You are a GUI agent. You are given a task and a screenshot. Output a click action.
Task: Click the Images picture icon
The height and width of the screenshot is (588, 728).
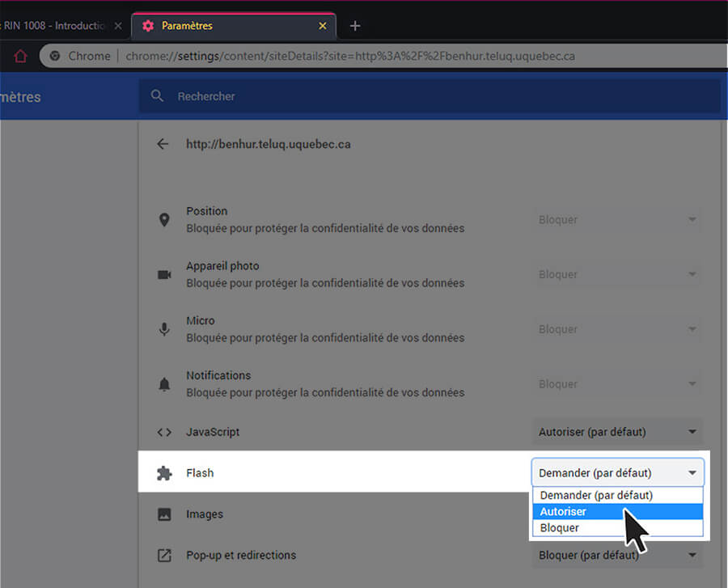(x=164, y=514)
